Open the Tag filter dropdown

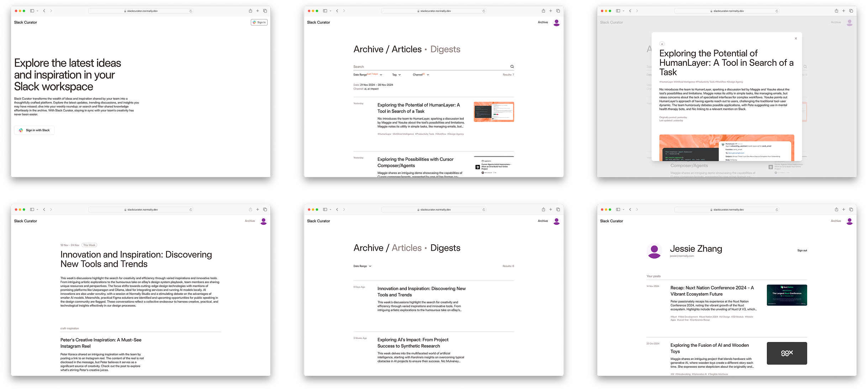pyautogui.click(x=396, y=75)
